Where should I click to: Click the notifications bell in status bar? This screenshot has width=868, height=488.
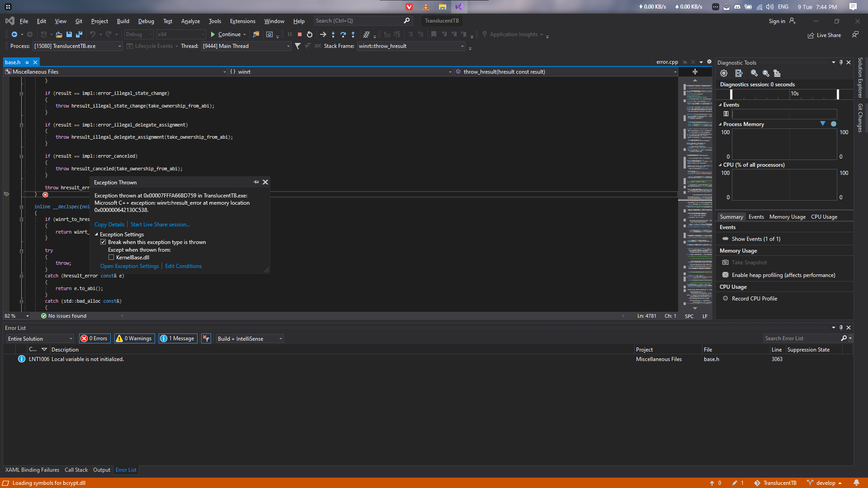856,483
